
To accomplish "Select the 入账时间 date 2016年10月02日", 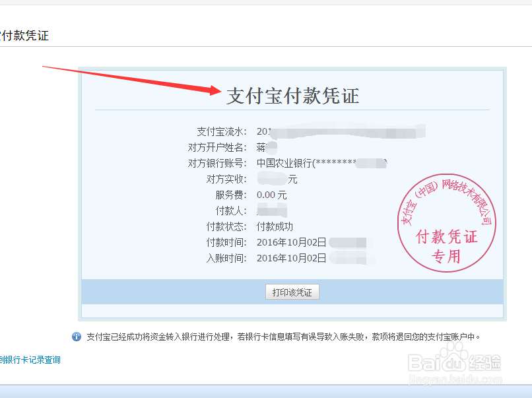I will tap(292, 258).
